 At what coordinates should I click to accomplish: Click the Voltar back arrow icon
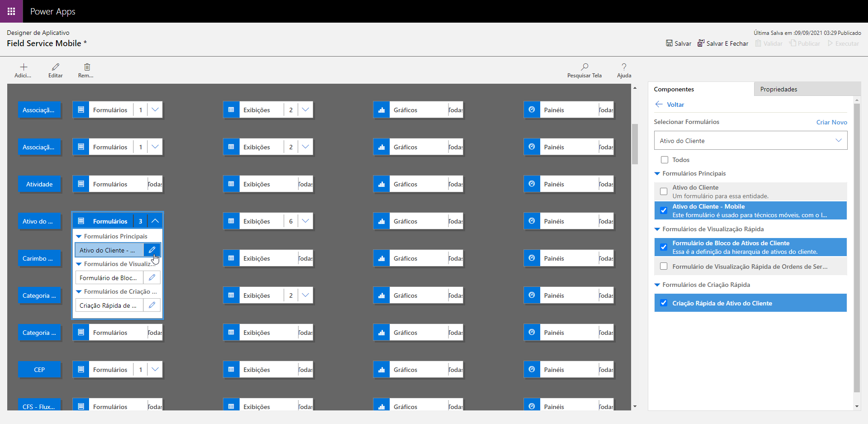coord(659,105)
